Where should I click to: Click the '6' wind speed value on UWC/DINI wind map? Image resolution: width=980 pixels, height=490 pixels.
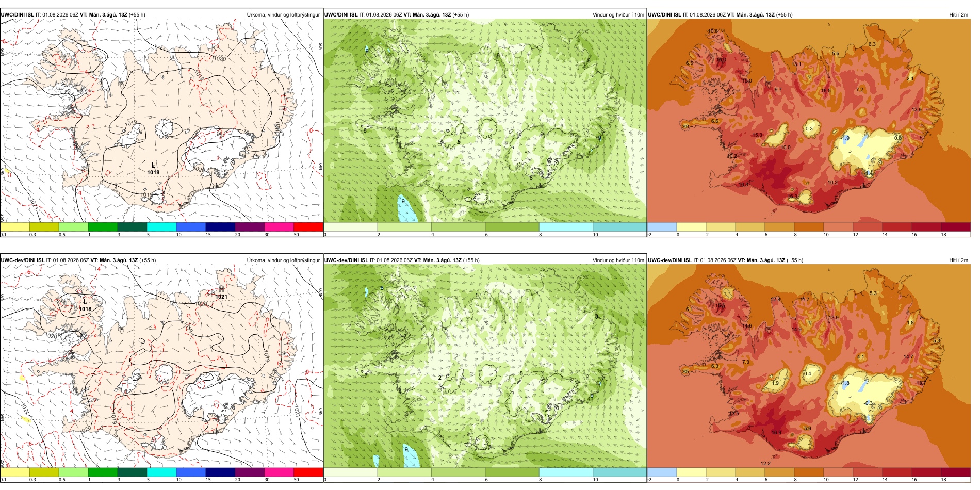(531, 178)
